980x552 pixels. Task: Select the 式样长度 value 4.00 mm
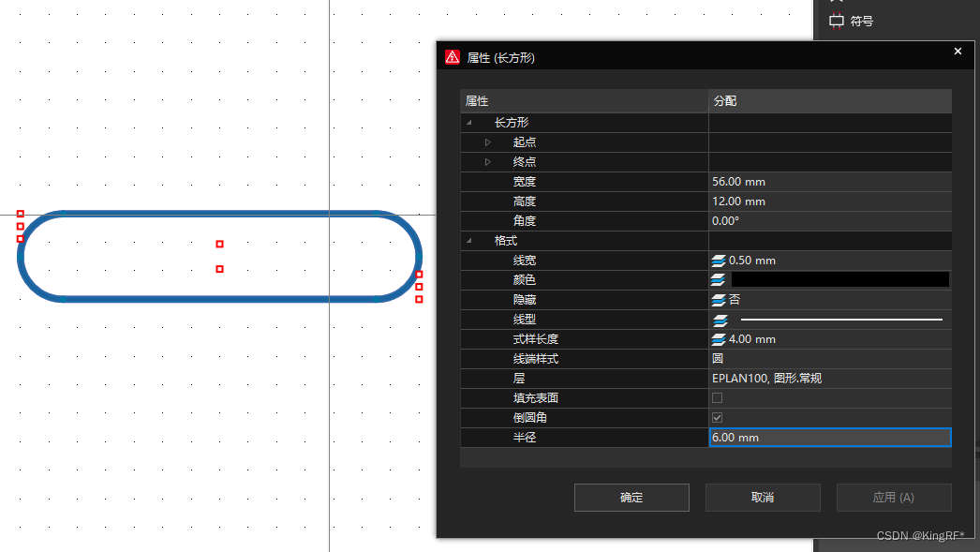(752, 339)
